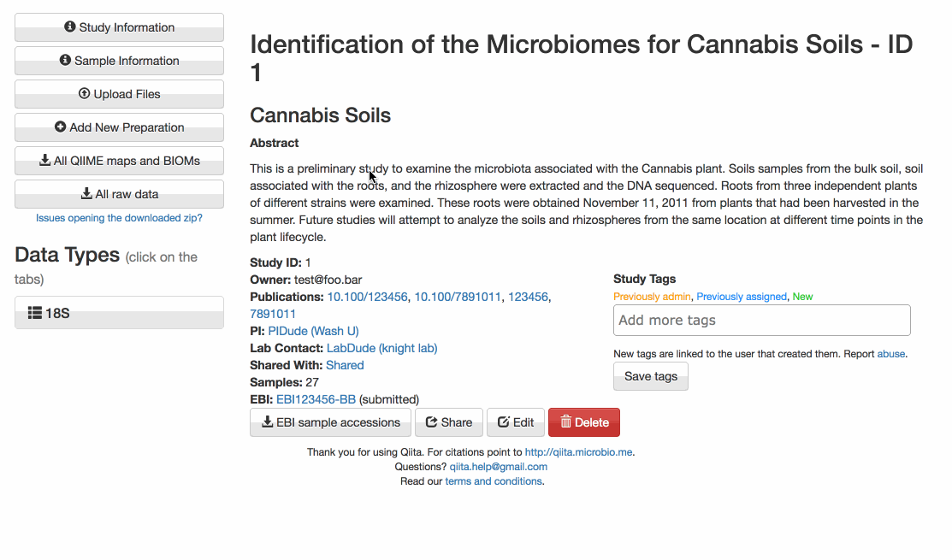Screen dimensions: 952x560
Task: Follow the LabDude (knight lab) link
Action: (x=381, y=348)
